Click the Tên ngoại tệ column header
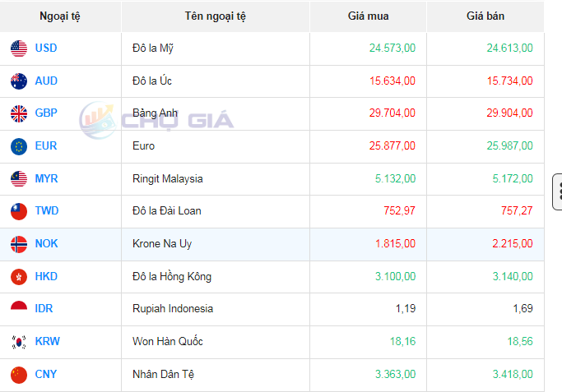562x392 pixels. 215,16
